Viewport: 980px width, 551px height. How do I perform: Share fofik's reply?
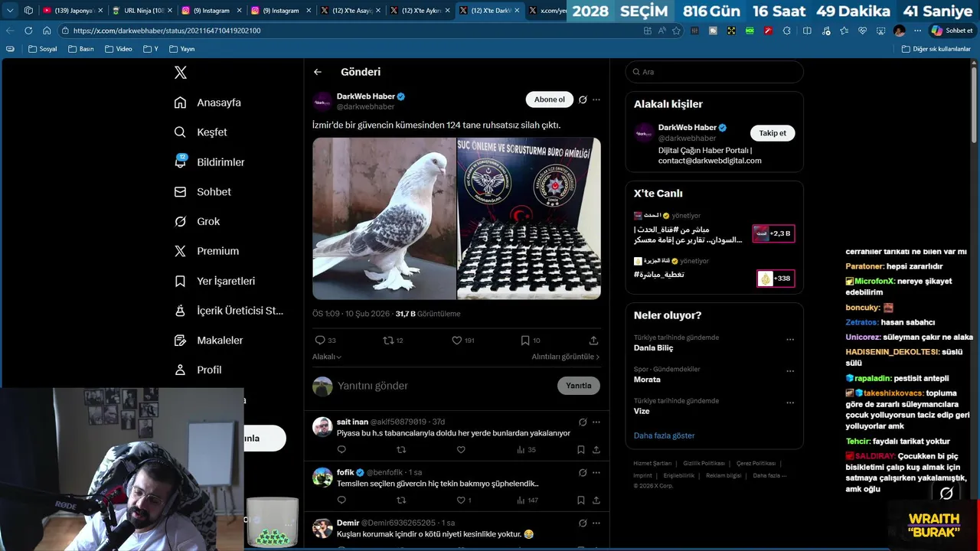click(x=596, y=500)
